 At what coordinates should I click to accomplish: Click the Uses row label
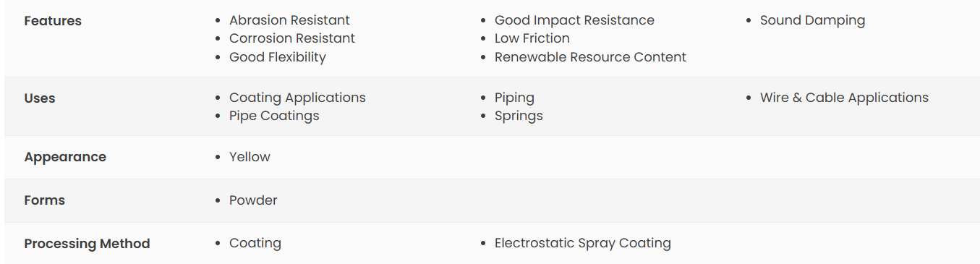tap(40, 98)
